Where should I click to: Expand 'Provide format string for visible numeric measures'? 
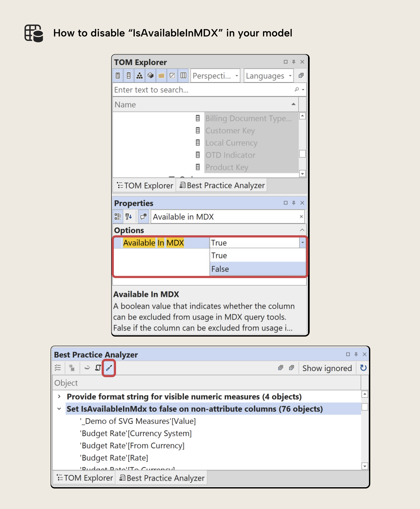[x=59, y=396]
